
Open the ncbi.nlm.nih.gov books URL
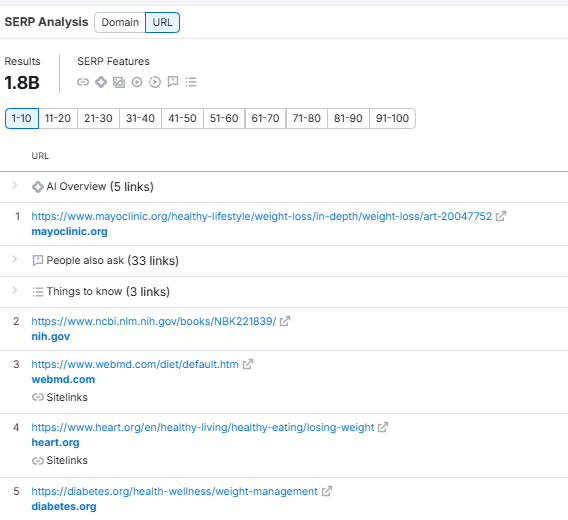(154, 321)
